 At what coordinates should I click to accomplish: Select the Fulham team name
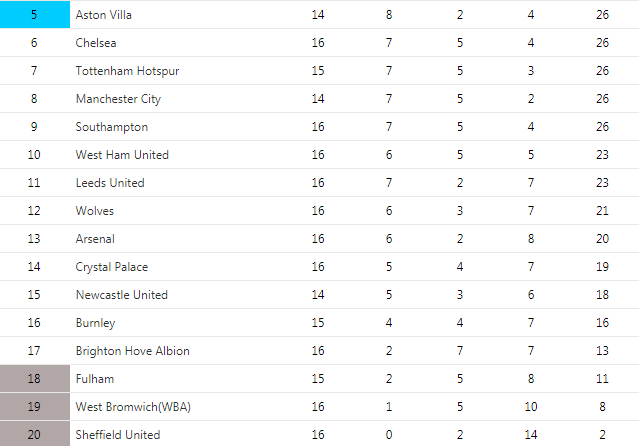coord(95,379)
